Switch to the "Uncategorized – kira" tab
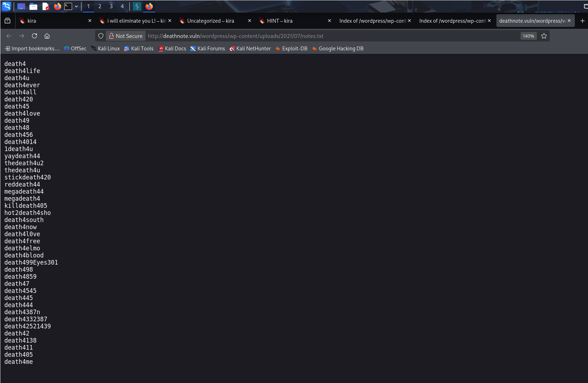 (216, 21)
